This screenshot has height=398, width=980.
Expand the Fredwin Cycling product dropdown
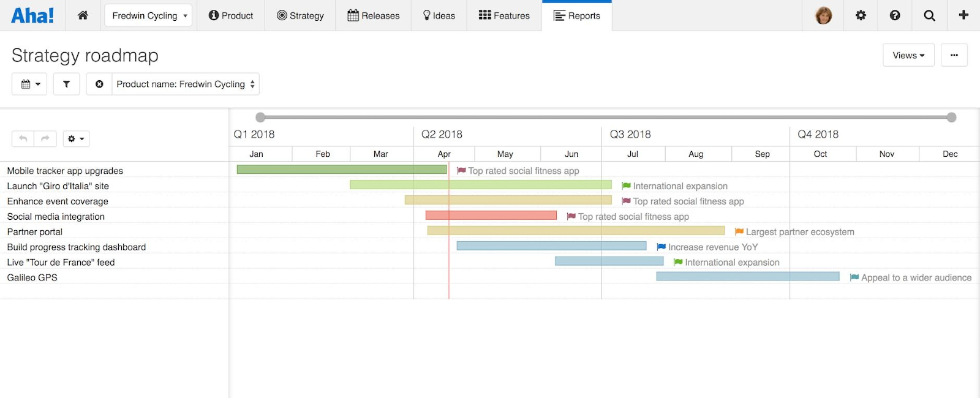point(148,15)
